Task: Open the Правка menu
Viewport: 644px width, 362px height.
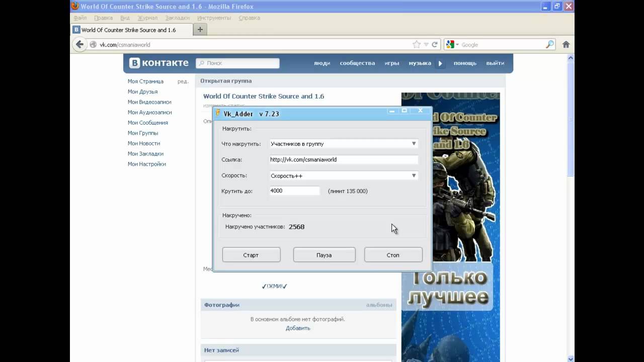Action: click(103, 18)
